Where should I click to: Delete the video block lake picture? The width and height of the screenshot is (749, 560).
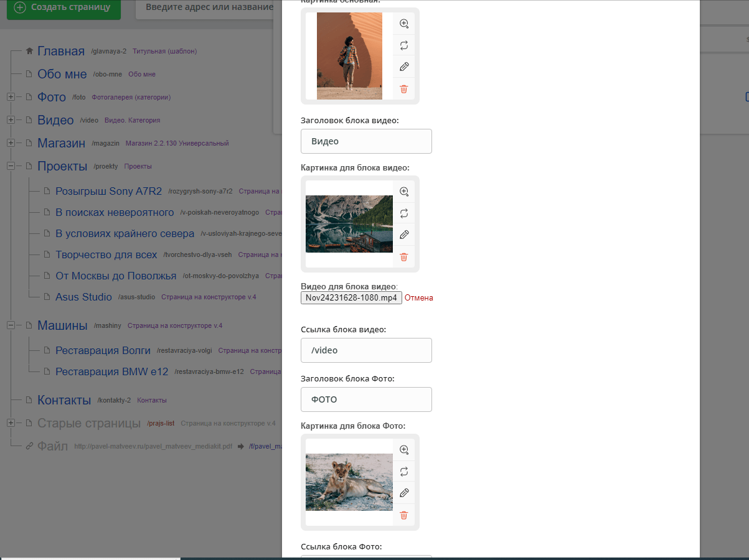tap(403, 257)
